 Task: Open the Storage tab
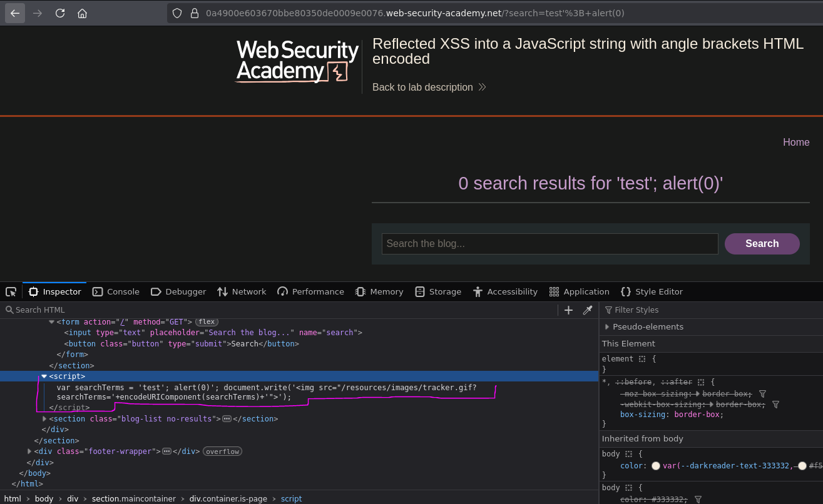[438, 291]
